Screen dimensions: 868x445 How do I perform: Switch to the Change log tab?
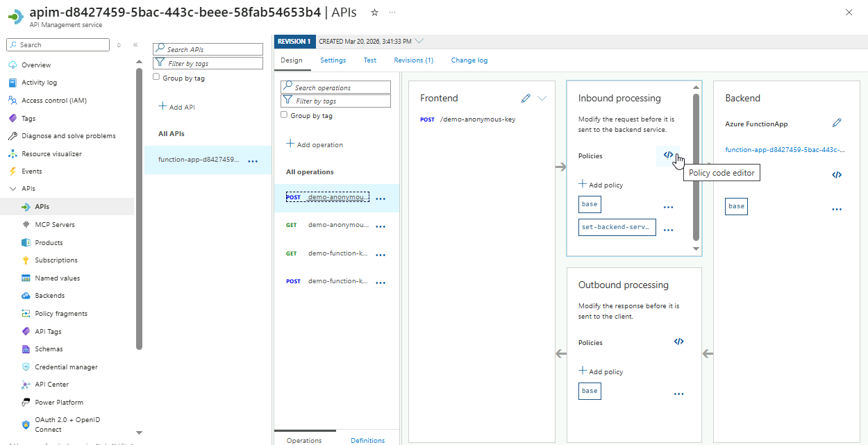tap(469, 60)
